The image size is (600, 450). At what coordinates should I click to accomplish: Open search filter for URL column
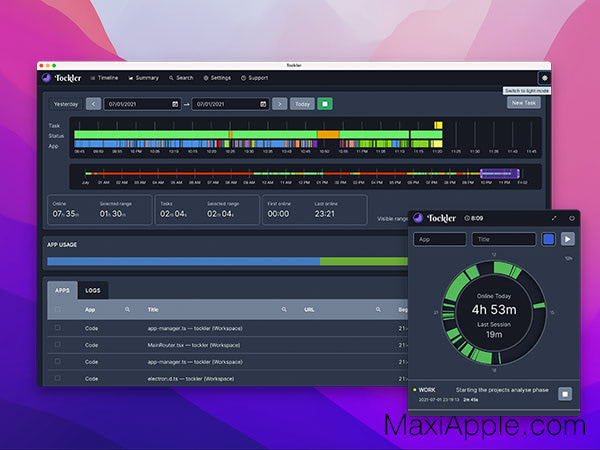click(378, 310)
